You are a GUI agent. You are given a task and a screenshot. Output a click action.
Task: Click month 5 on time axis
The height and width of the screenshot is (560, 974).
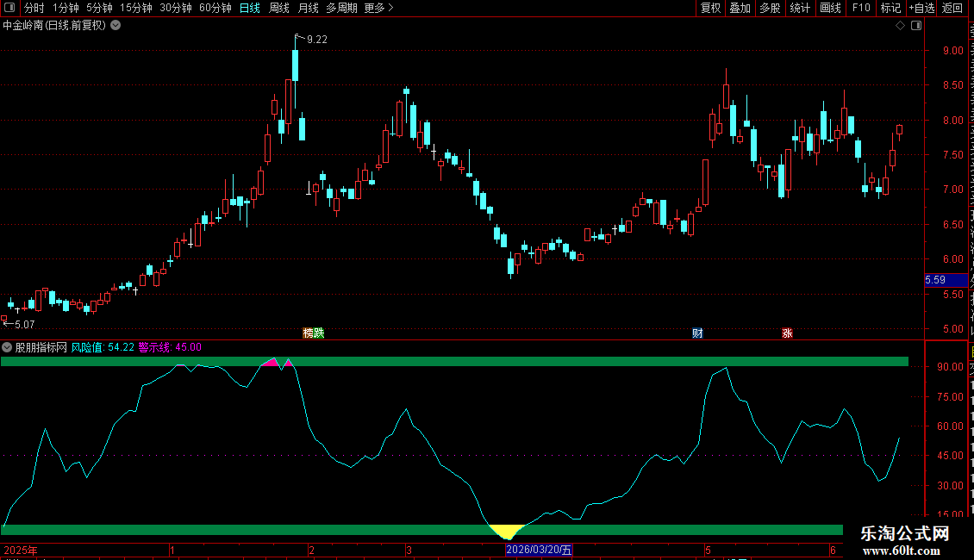coord(708,550)
